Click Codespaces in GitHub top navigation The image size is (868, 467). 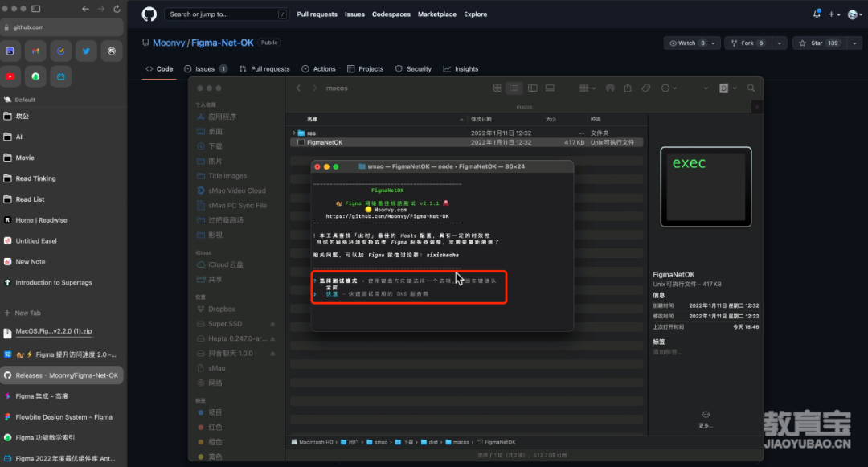click(391, 14)
